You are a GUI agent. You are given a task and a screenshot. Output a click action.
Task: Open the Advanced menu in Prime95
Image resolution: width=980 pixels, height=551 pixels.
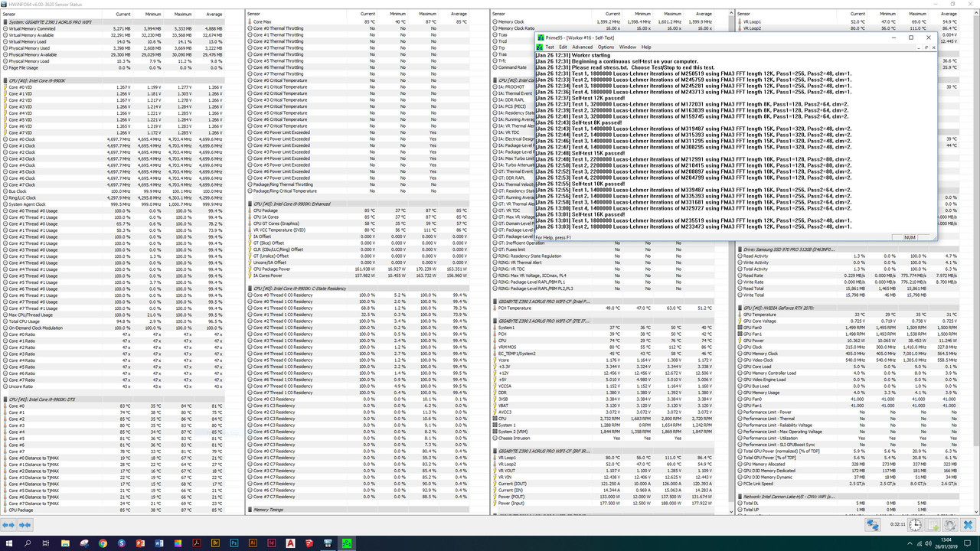click(x=583, y=47)
